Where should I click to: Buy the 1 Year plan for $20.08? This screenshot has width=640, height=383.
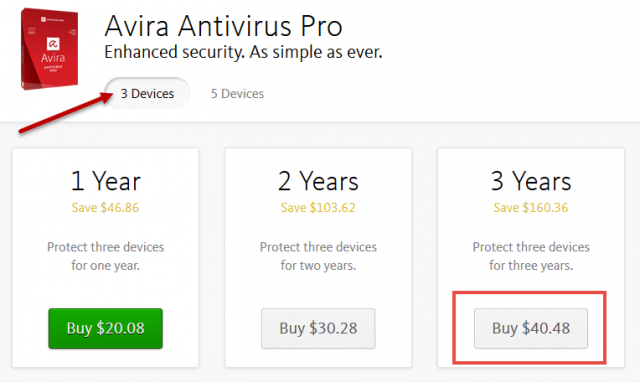point(105,328)
